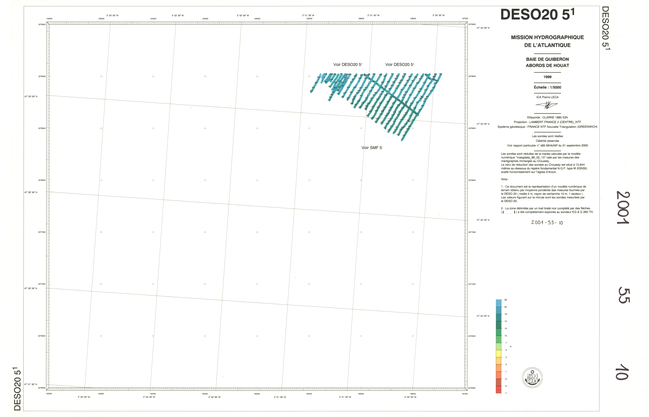Click the rotated 2001 year label
The width and height of the screenshot is (649, 417).
tap(622, 208)
